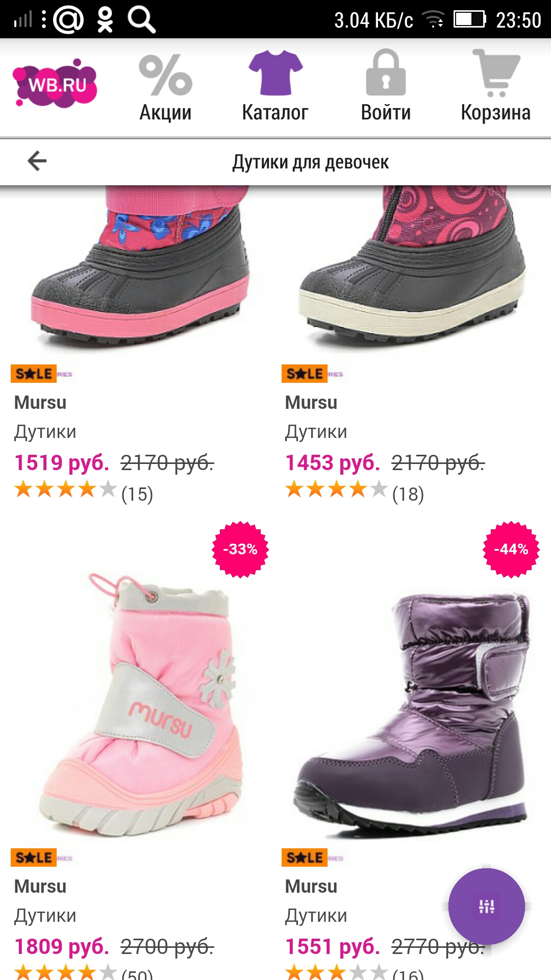This screenshot has height=980, width=551.
Task: Tap the -44% discount badge
Action: tap(511, 549)
